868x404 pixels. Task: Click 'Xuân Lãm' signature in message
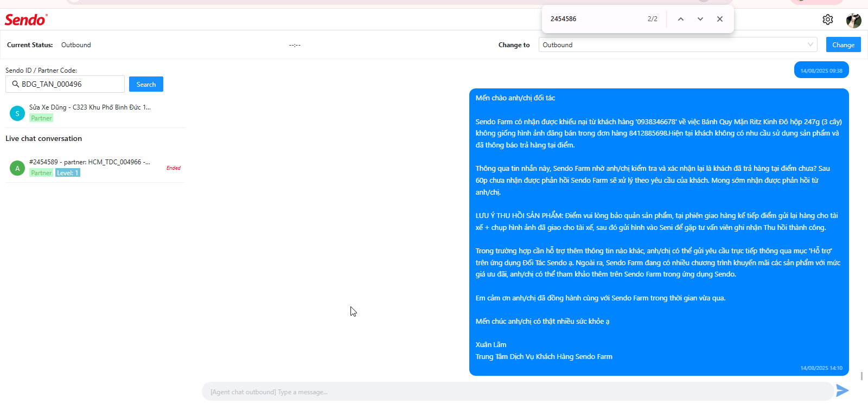(x=491, y=345)
